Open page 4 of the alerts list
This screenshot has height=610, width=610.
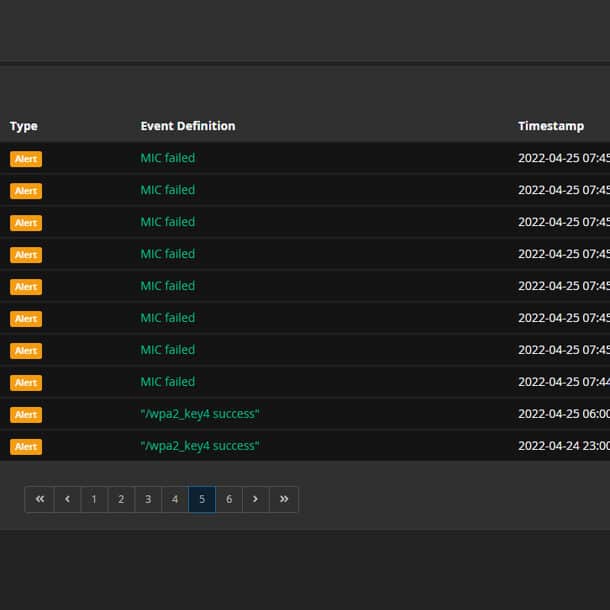point(175,499)
